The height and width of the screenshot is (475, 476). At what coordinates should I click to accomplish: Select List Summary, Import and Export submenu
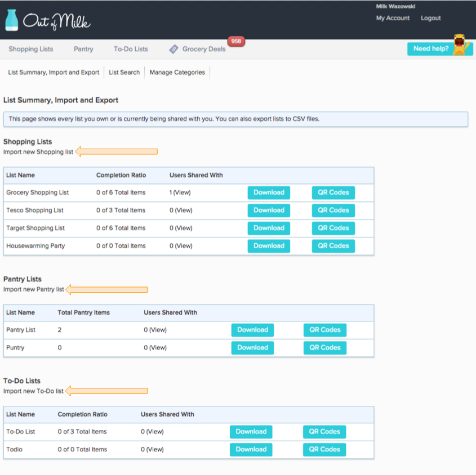54,72
